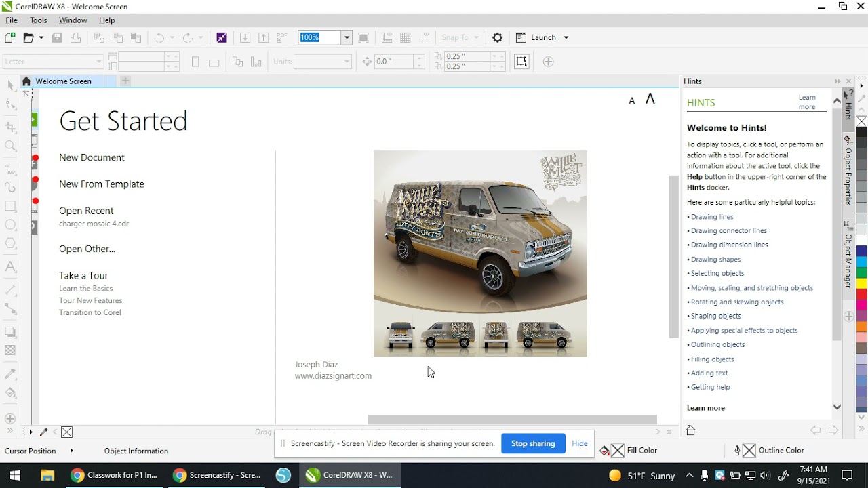
Task: Click the Fill Color status icon
Action: 605,450
